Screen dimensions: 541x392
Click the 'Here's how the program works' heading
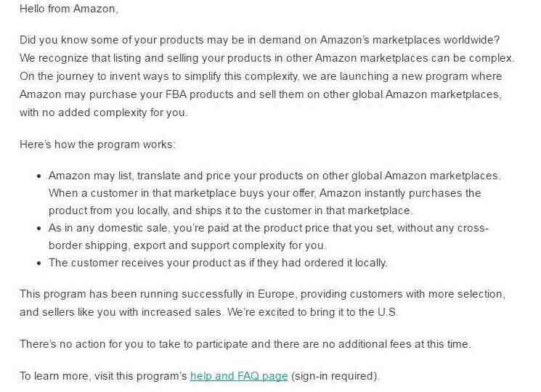click(x=97, y=144)
